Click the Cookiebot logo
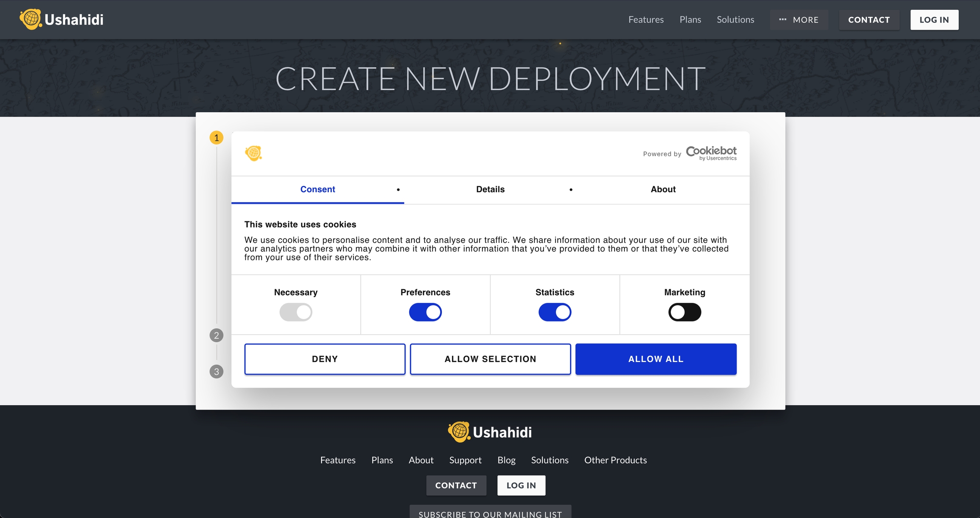This screenshot has width=980, height=518. (x=711, y=153)
